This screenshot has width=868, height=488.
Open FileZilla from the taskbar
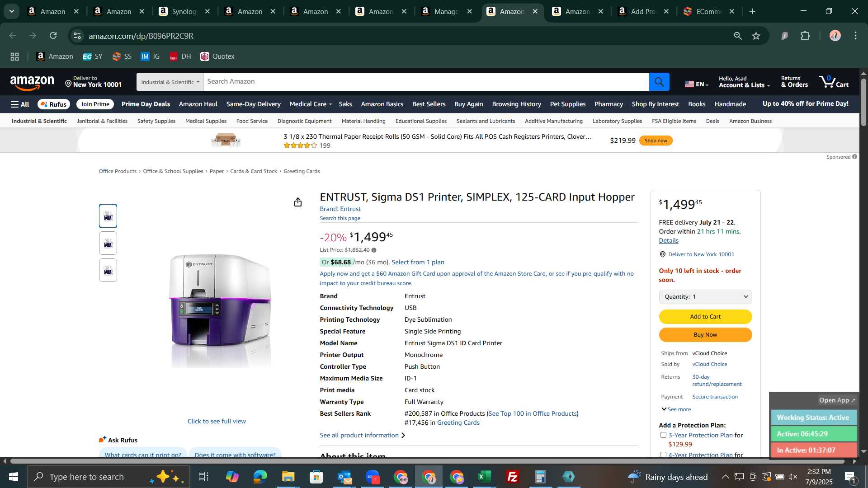pos(513,477)
